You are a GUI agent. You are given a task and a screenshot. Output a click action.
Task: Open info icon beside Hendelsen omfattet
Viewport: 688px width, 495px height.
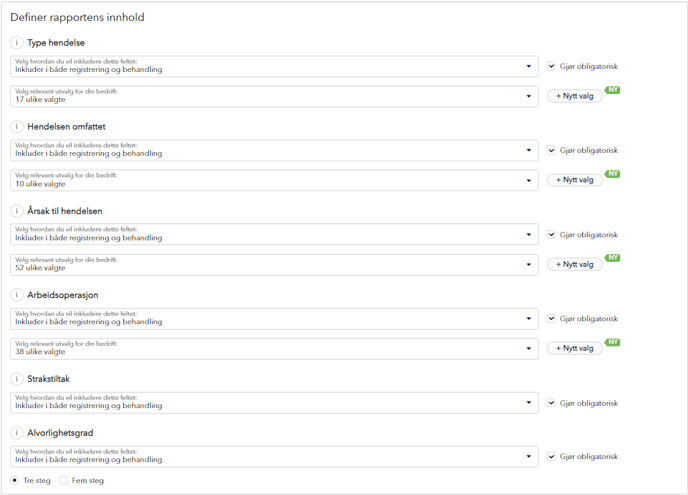[17, 126]
